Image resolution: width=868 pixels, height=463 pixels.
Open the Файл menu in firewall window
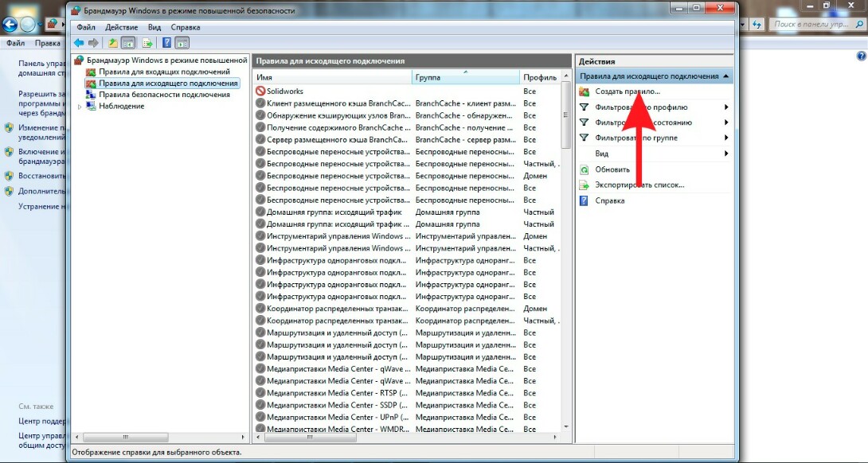[86, 27]
